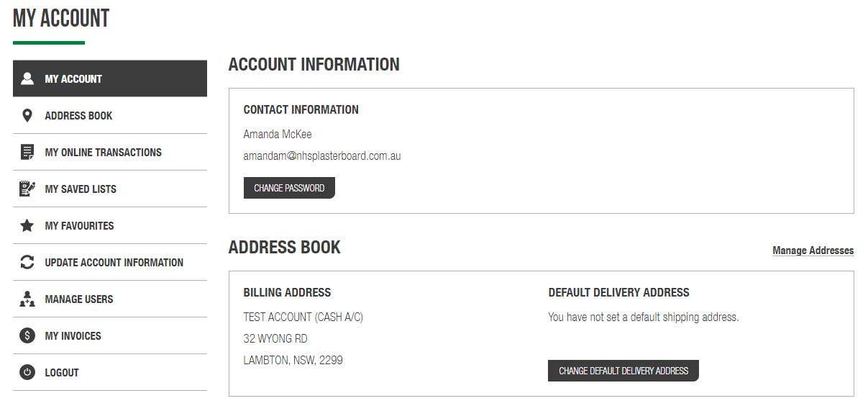Click the refresh arrows icon for Update Account
Image resolution: width=868 pixels, height=411 pixels.
pyautogui.click(x=27, y=262)
